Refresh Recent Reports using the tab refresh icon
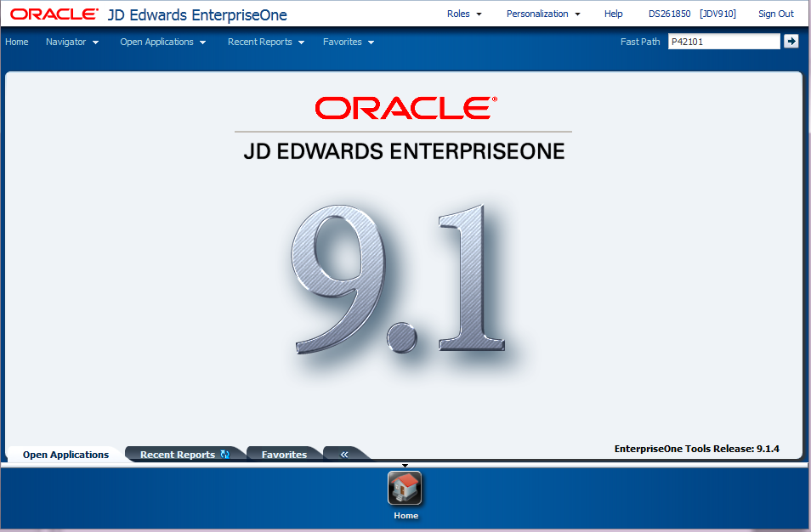Screen dimensions: 811x532 (224, 455)
